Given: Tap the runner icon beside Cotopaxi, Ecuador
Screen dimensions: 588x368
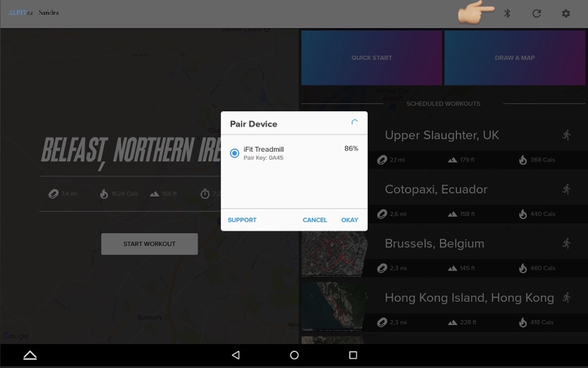Looking at the screenshot, I should (566, 189).
